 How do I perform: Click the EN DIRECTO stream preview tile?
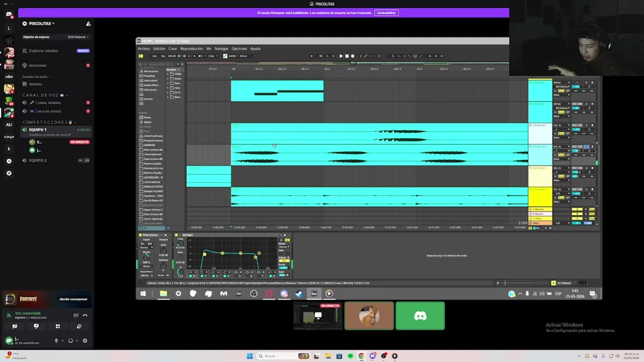[x=318, y=316]
